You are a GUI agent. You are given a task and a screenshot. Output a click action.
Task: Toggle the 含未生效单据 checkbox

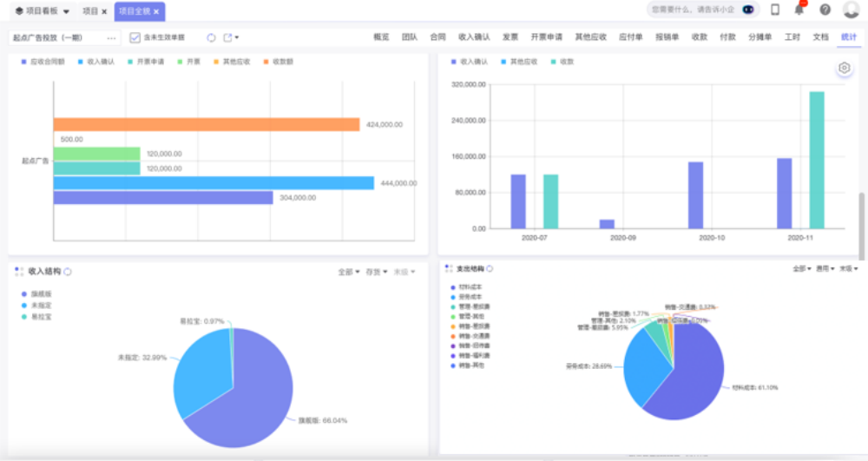click(x=135, y=37)
